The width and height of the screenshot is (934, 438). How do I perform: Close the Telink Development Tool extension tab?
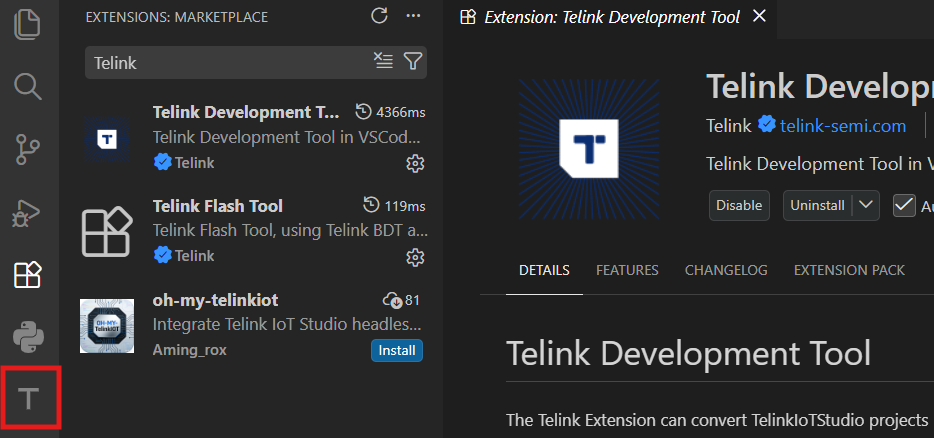point(759,17)
